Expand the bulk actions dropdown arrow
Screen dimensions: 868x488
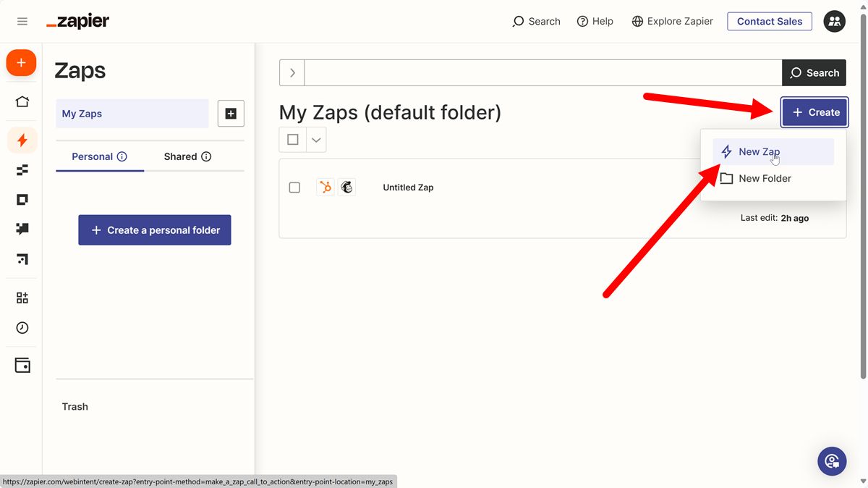[315, 139]
